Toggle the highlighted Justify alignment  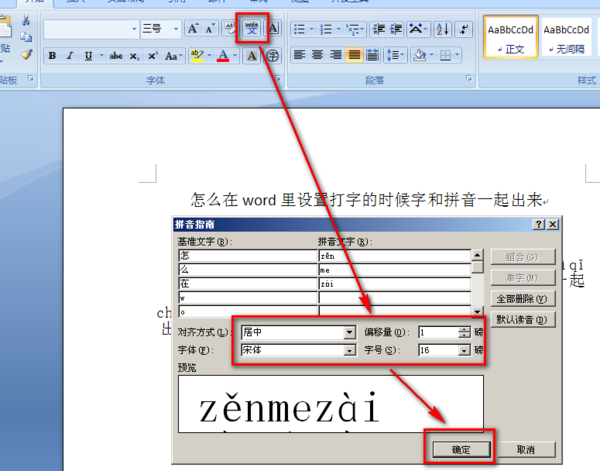point(354,55)
